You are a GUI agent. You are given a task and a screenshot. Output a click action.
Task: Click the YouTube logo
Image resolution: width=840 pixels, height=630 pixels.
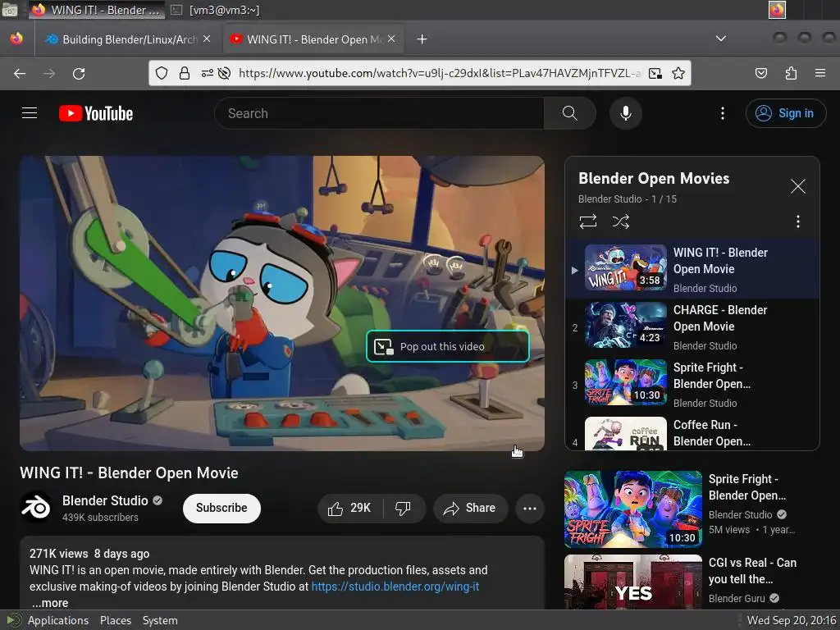pos(96,113)
